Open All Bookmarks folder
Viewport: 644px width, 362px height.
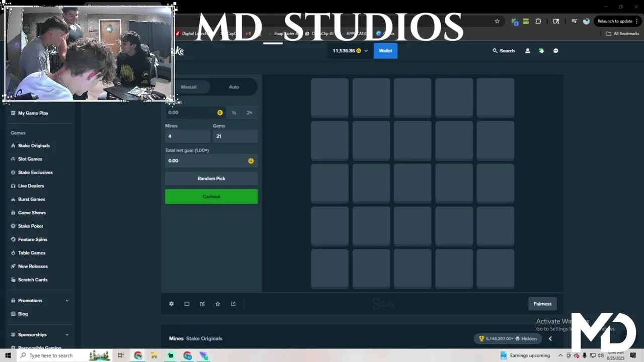622,34
